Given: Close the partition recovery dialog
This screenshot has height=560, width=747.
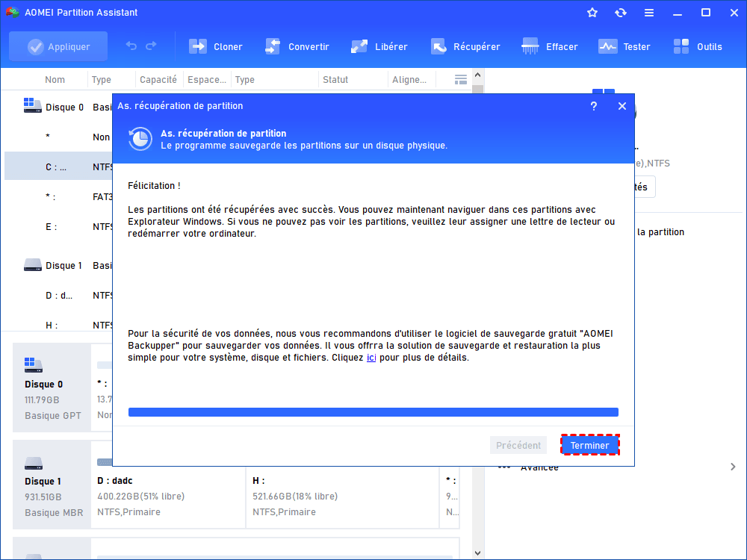Looking at the screenshot, I should (x=622, y=106).
